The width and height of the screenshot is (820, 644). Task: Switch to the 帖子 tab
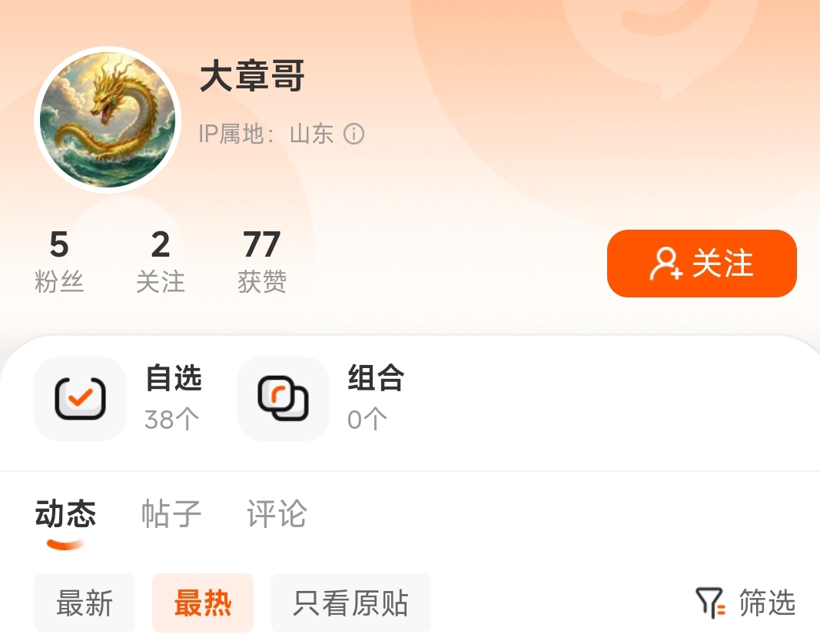[x=171, y=513]
